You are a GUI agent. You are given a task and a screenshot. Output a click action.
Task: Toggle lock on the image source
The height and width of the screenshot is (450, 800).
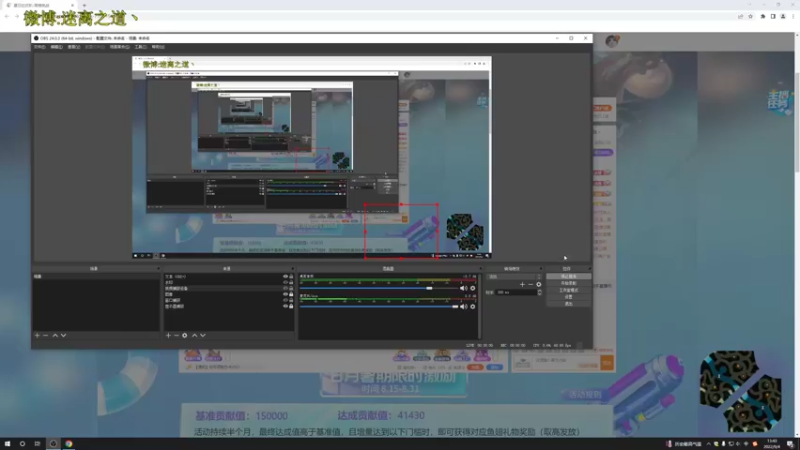click(291, 294)
